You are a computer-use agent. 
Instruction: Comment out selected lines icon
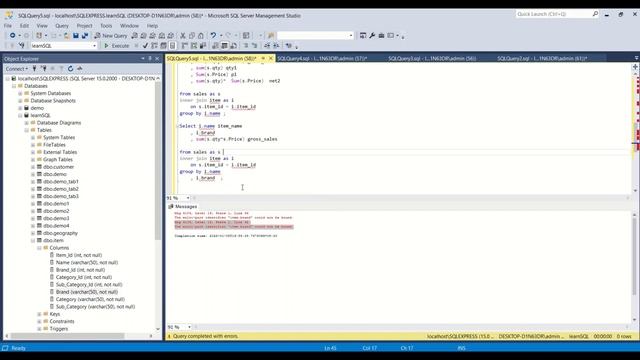246,46
